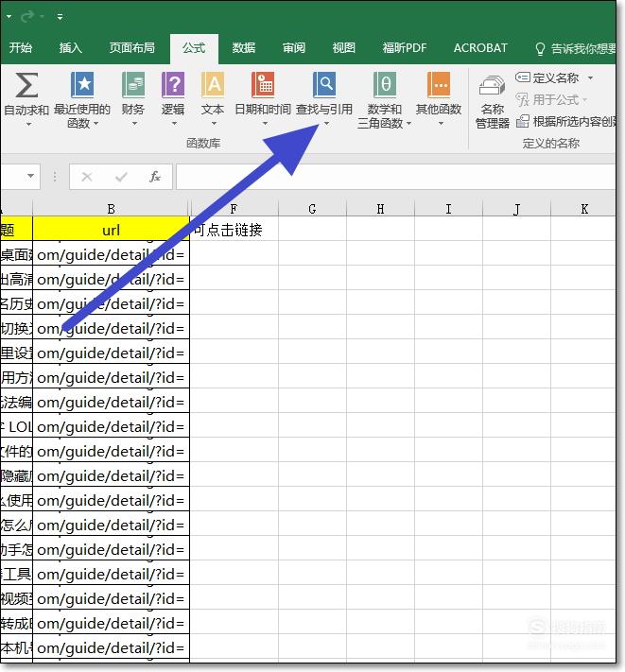Select column K header

click(583, 209)
